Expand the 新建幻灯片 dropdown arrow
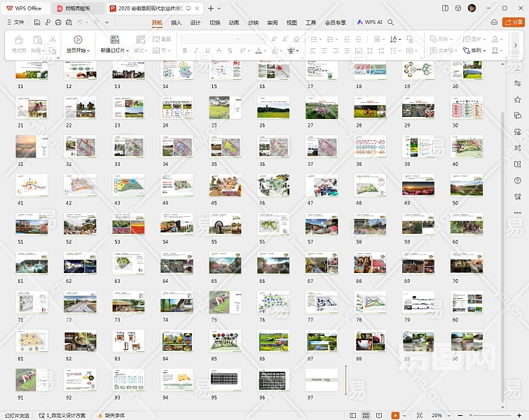Screen dimensions: 529x420 pyautogui.click(x=125, y=51)
